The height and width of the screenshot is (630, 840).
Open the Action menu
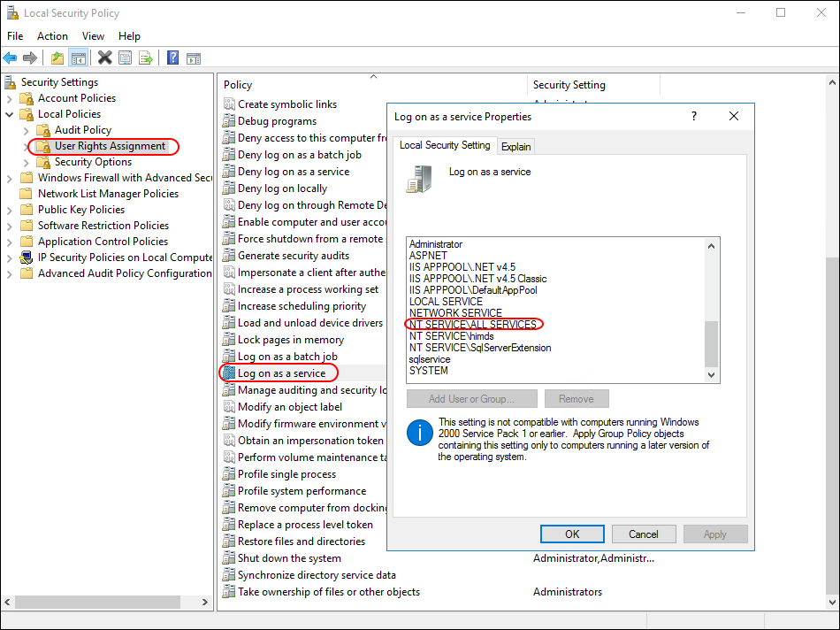pyautogui.click(x=52, y=36)
